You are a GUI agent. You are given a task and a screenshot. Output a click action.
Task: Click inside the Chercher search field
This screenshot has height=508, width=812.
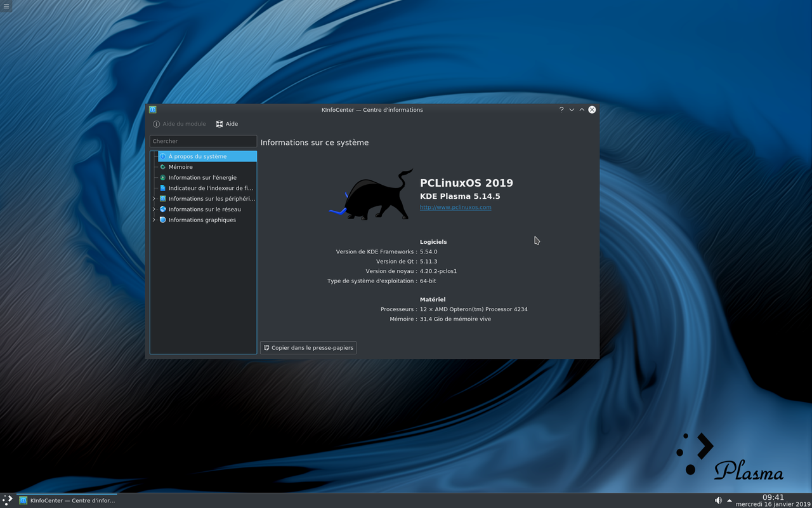pyautogui.click(x=203, y=140)
